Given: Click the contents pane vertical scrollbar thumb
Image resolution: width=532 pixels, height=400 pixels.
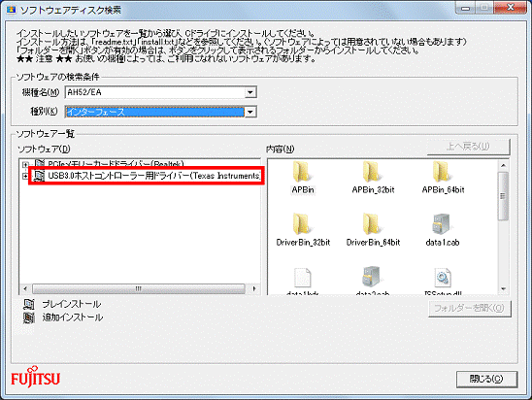Looking at the screenshot, I should coord(504,196).
